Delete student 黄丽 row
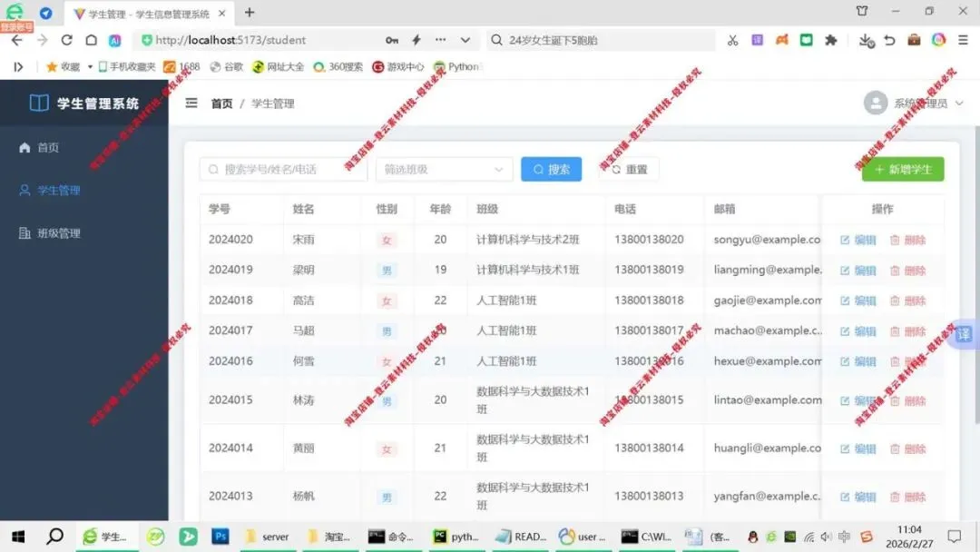Viewport: 980px width, 552px height. 907,448
